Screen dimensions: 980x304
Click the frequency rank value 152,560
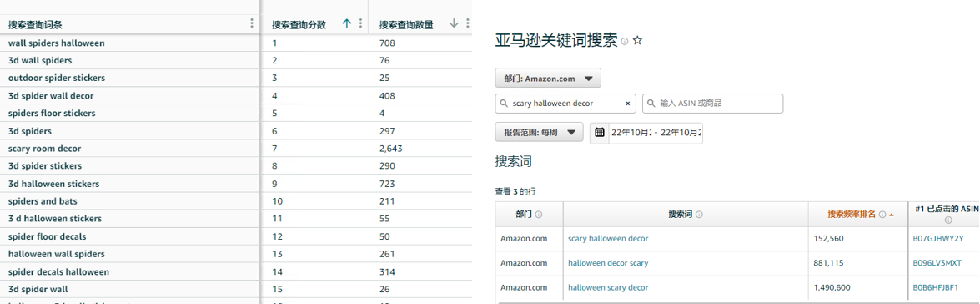tap(829, 238)
